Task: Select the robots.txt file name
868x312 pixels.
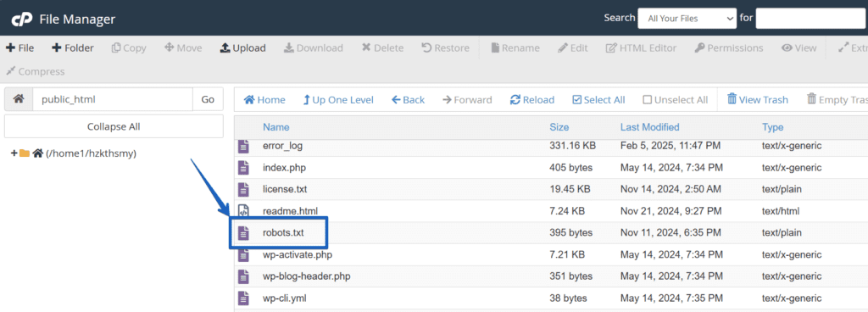Action: tap(283, 233)
